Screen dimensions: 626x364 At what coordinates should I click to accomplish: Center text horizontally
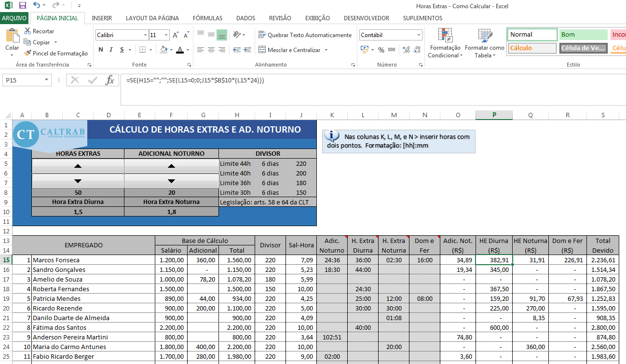coord(211,50)
